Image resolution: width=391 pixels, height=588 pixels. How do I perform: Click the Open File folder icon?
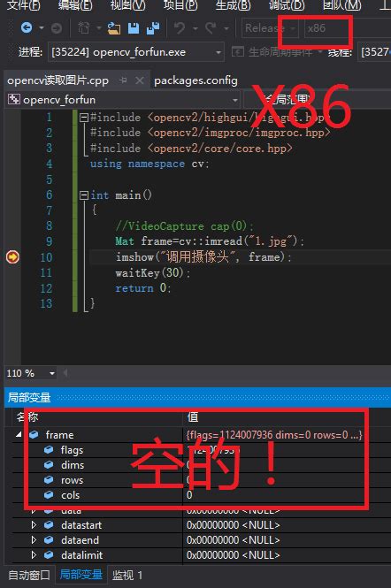(114, 28)
